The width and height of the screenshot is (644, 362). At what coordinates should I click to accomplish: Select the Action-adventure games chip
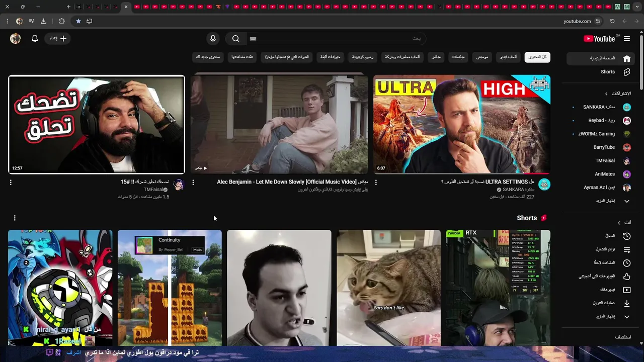point(403,57)
